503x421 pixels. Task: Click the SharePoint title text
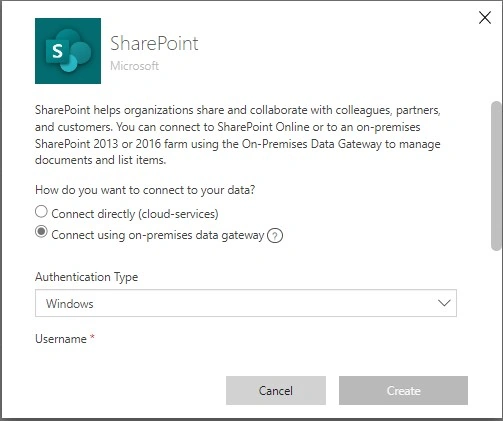(154, 44)
